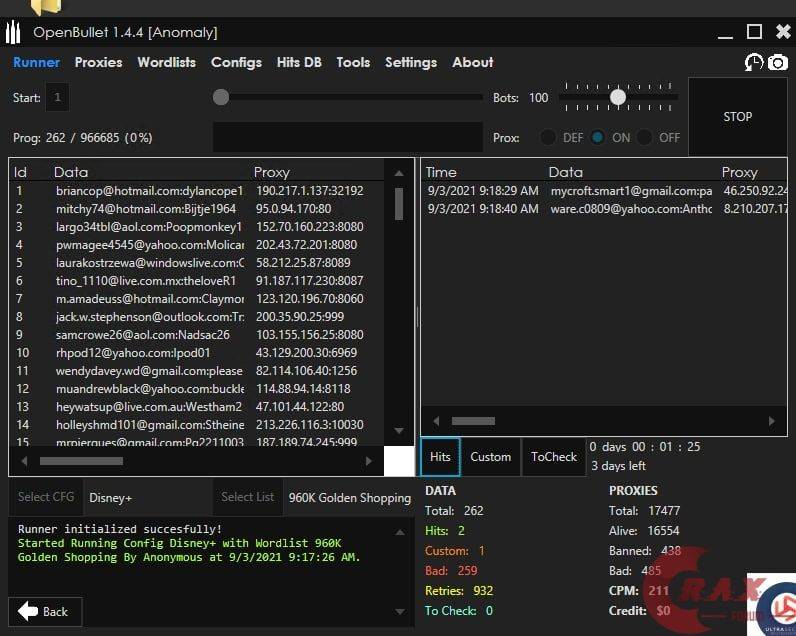Open the Tools menu

click(353, 62)
